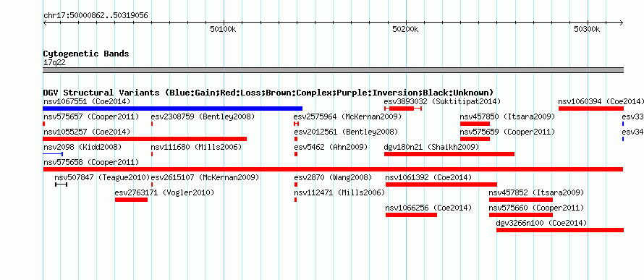Select nsv1060394 (Coe2014) label
The height and width of the screenshot is (280, 644).
[601, 101]
